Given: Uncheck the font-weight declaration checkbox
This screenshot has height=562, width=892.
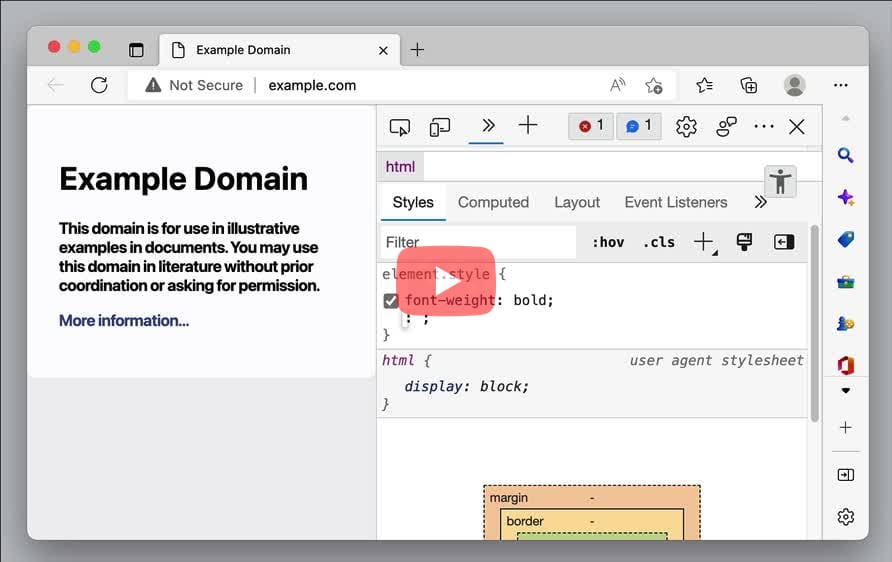Looking at the screenshot, I should 391,300.
